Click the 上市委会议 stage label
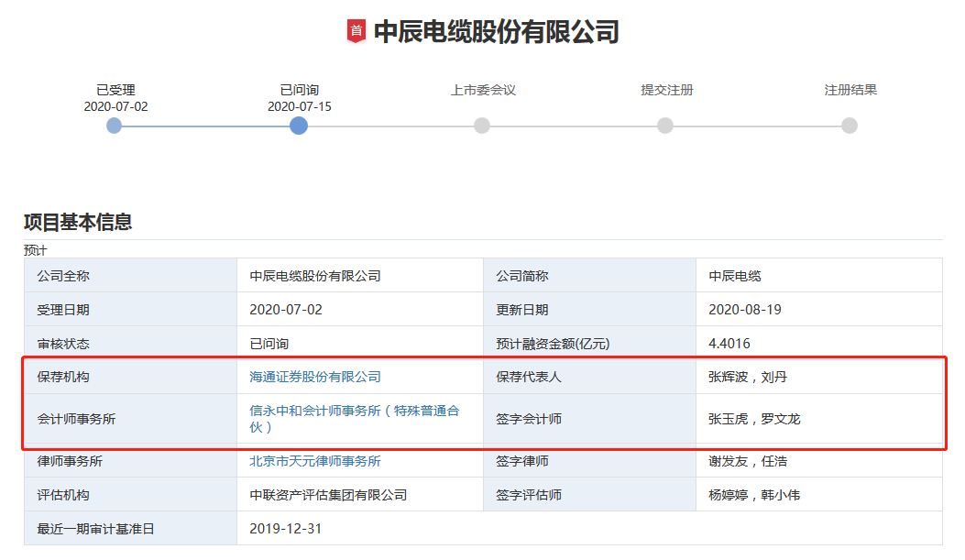This screenshot has width=965, height=560. [483, 90]
